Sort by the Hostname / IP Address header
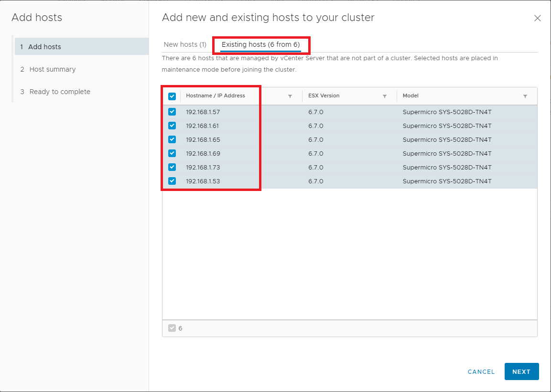551x392 pixels. click(x=216, y=96)
